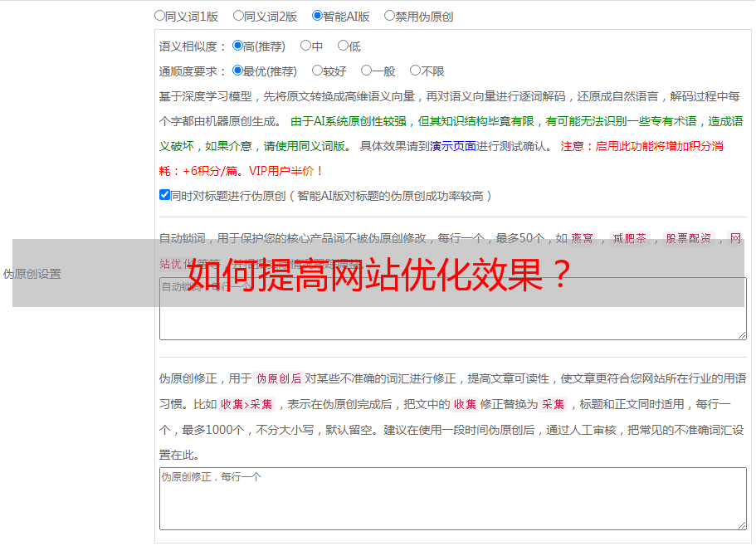
Task: Grab the 自动锁词 text area resize handle
Action: click(741, 334)
